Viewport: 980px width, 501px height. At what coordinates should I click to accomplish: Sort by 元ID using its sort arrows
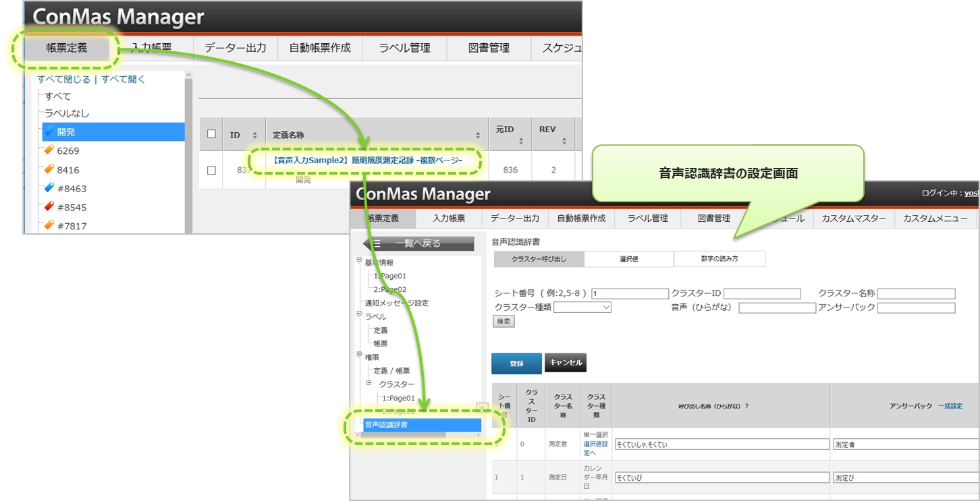[520, 141]
